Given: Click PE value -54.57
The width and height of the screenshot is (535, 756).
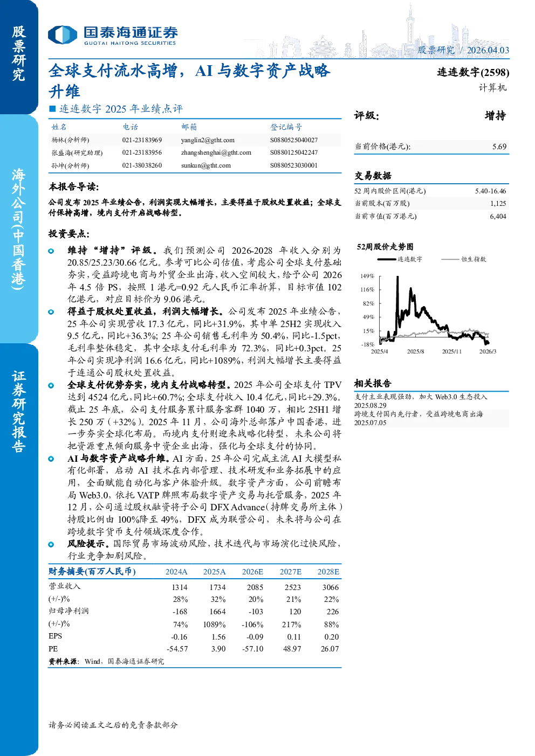Looking at the screenshot, I should (177, 649).
